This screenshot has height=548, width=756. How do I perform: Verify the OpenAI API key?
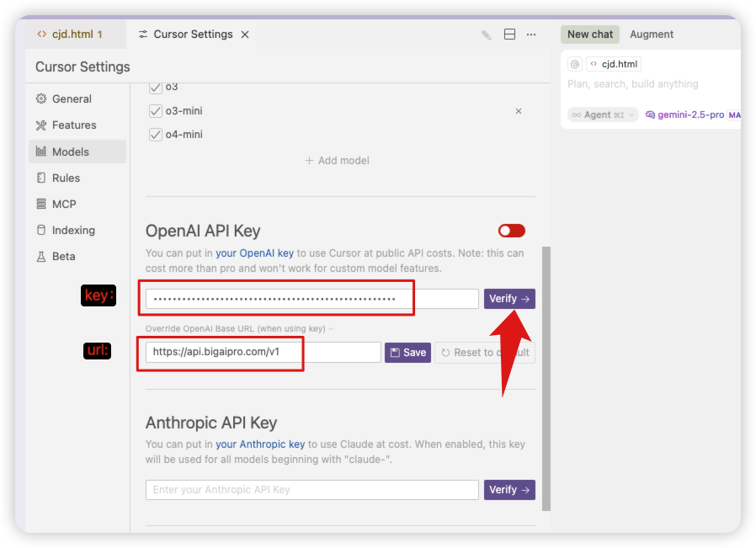509,299
